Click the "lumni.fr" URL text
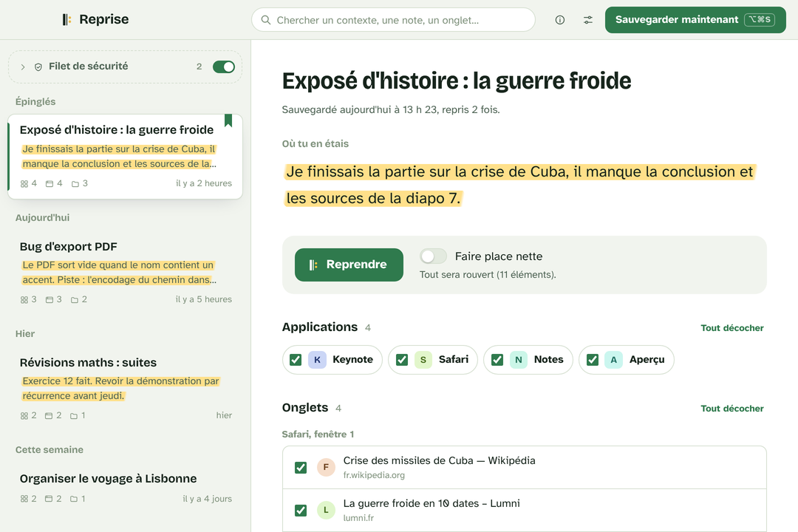 click(358, 518)
